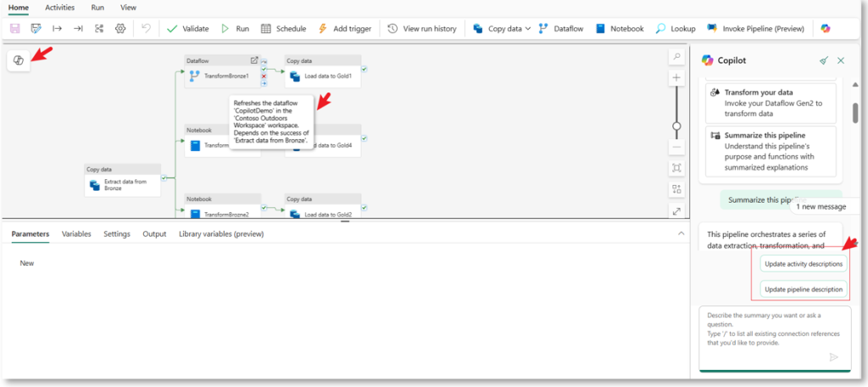The image size is (868, 387).
Task: Select the Load data to Gold1 activity
Action: click(x=323, y=71)
